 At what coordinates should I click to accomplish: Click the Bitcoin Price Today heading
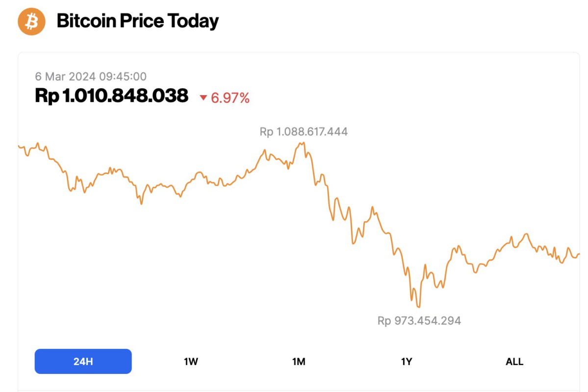138,21
